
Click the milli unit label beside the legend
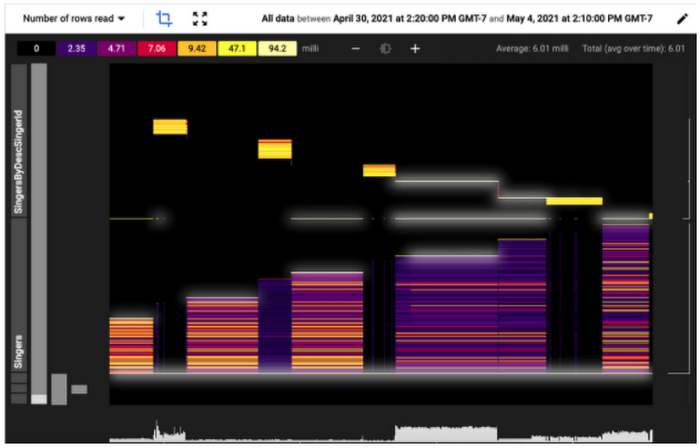(310, 49)
